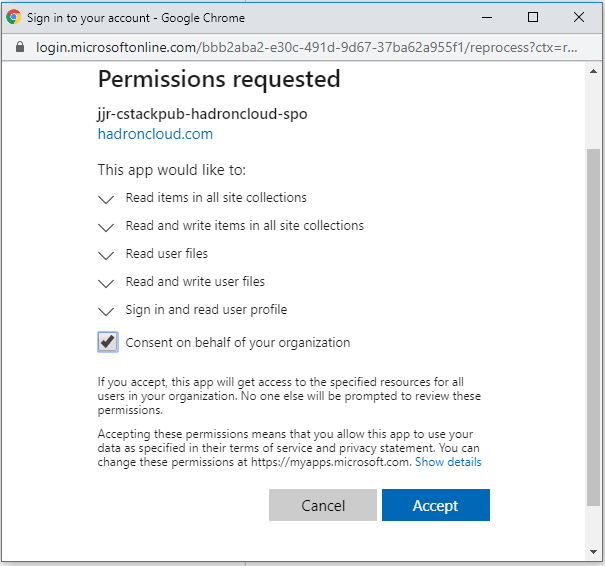This screenshot has height=566, width=605.
Task: Click the blue Accept button
Action: (436, 505)
